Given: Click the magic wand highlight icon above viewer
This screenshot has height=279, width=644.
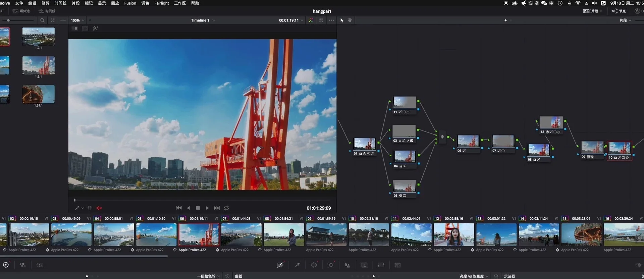Looking at the screenshot, I should tap(95, 29).
